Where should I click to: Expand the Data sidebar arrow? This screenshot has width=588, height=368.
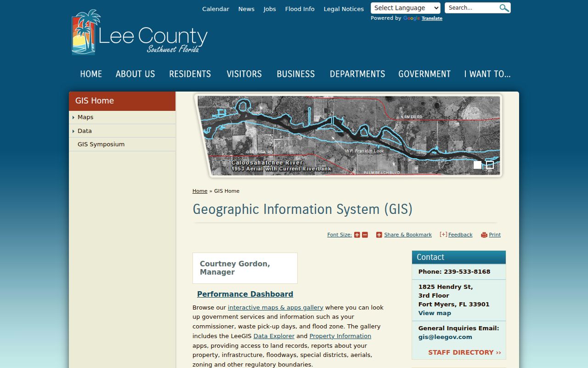coord(73,132)
